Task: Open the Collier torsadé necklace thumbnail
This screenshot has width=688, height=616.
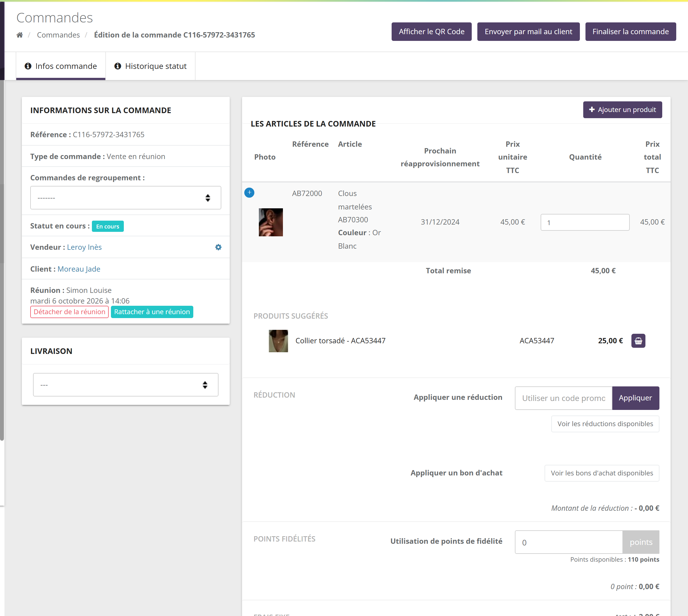Action: (x=278, y=341)
